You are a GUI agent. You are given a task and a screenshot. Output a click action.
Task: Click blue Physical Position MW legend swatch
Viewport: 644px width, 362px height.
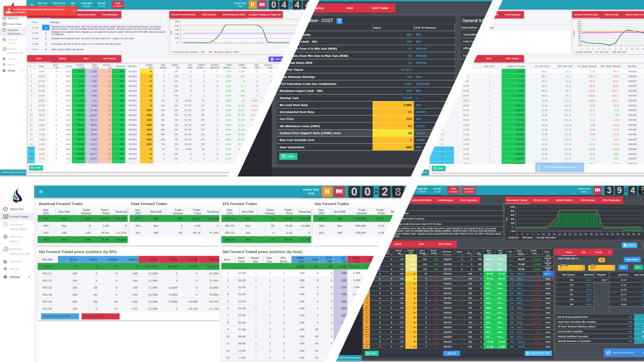60,316
